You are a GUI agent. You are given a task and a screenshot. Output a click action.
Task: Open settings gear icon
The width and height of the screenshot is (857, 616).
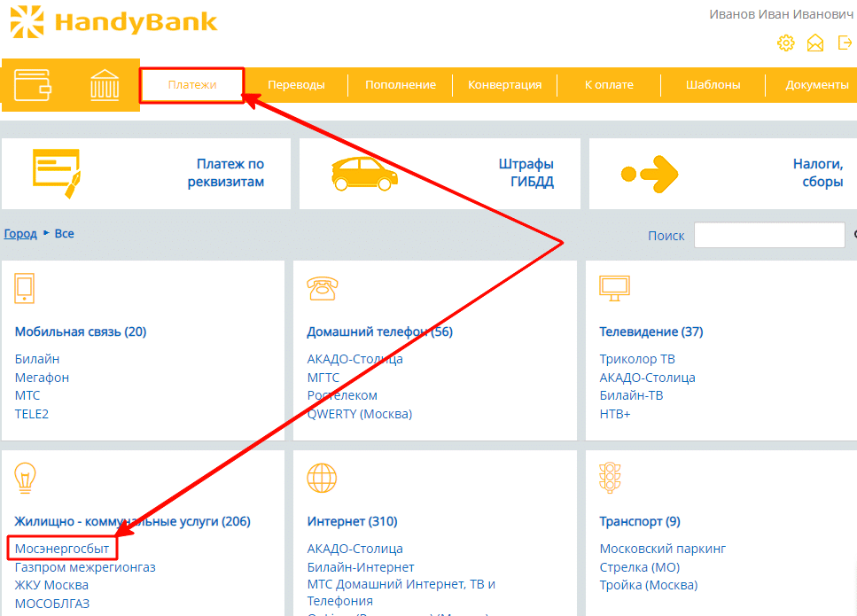tap(786, 43)
